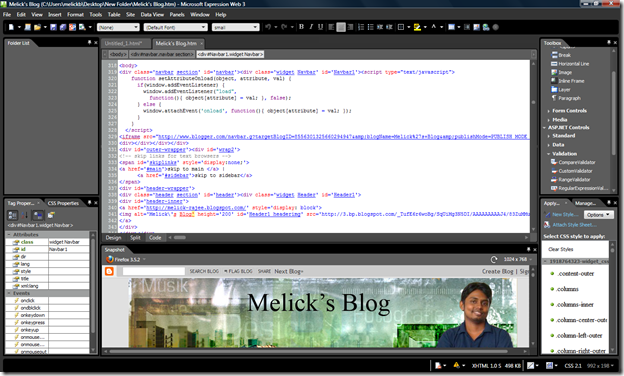Click the <body> quick tag selector

click(118, 54)
